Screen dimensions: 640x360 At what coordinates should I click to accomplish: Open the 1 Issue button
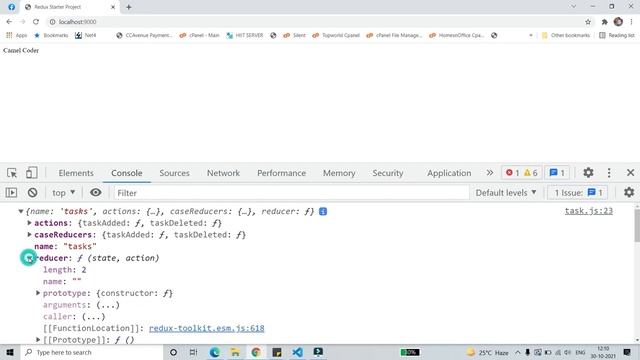click(578, 193)
